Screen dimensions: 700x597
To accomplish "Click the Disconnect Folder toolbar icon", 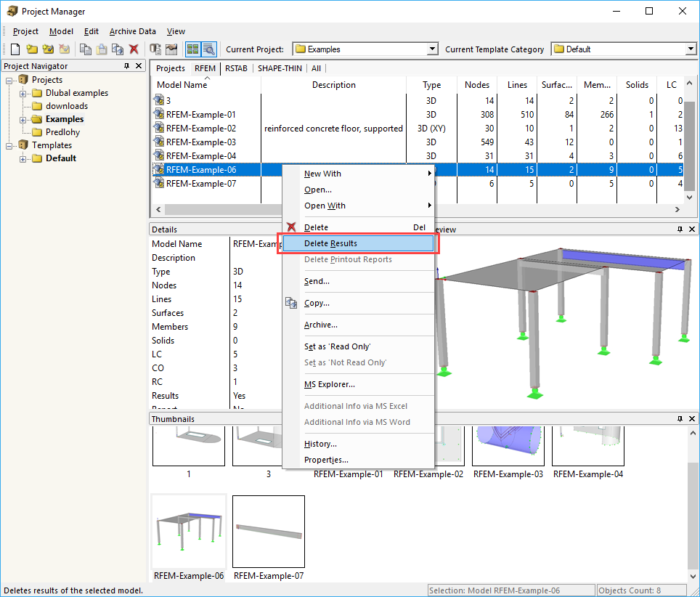I will click(x=65, y=49).
